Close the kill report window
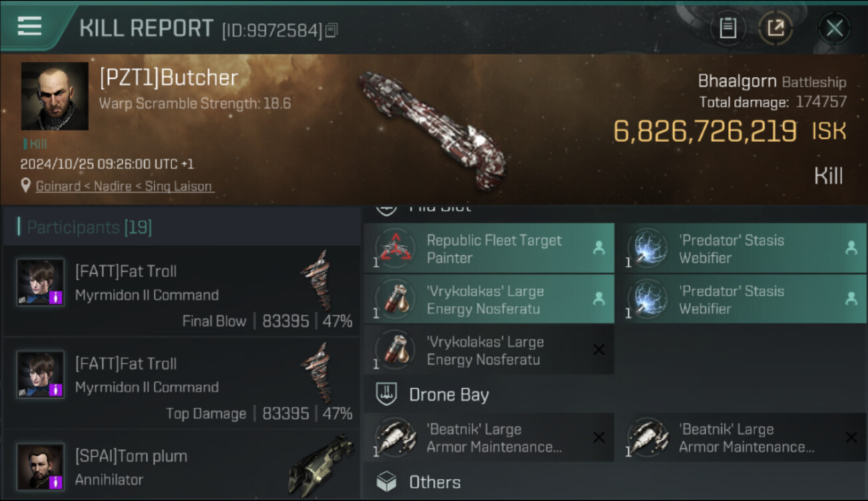Screen dimensions: 868x501 coord(834,28)
